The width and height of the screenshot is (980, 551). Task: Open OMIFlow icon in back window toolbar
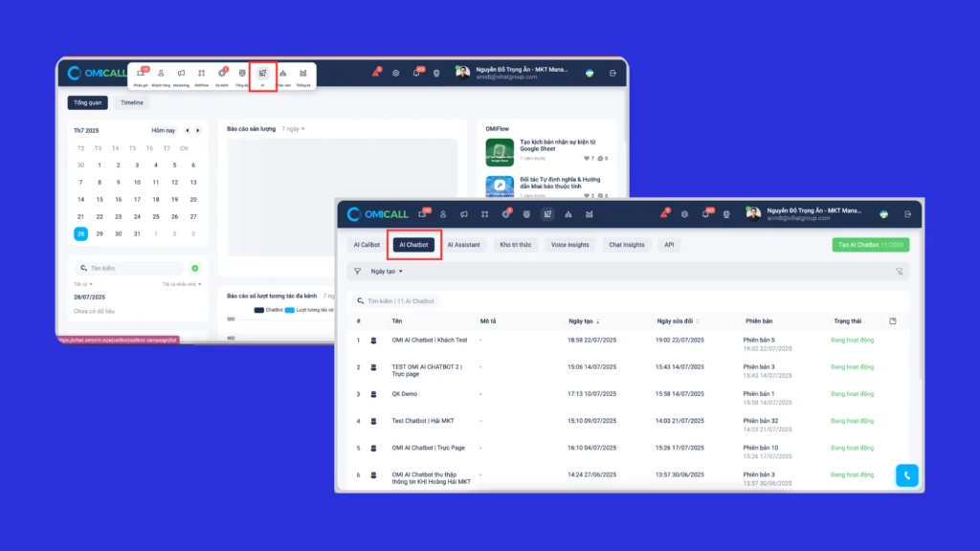point(201,76)
